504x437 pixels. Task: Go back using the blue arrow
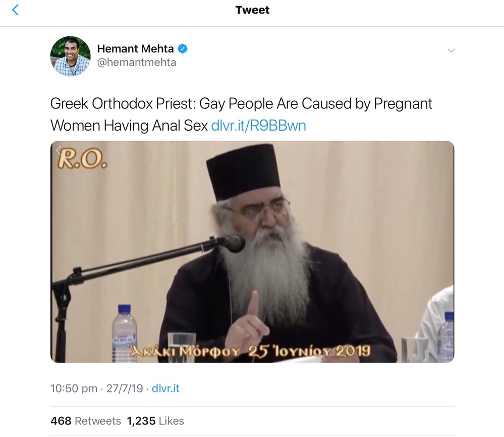coord(16,10)
